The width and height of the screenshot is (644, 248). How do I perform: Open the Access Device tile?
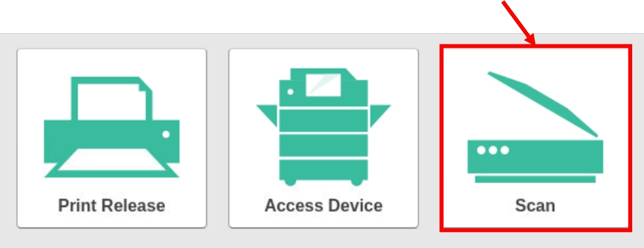(323, 138)
